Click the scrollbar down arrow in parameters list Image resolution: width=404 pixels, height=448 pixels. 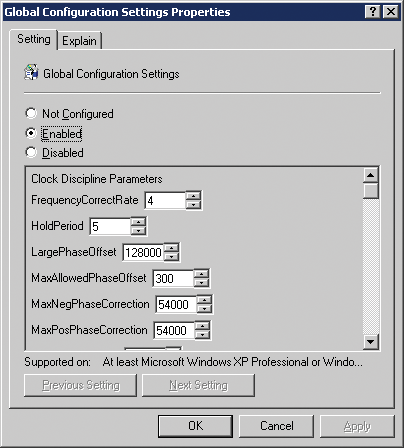[x=371, y=342]
